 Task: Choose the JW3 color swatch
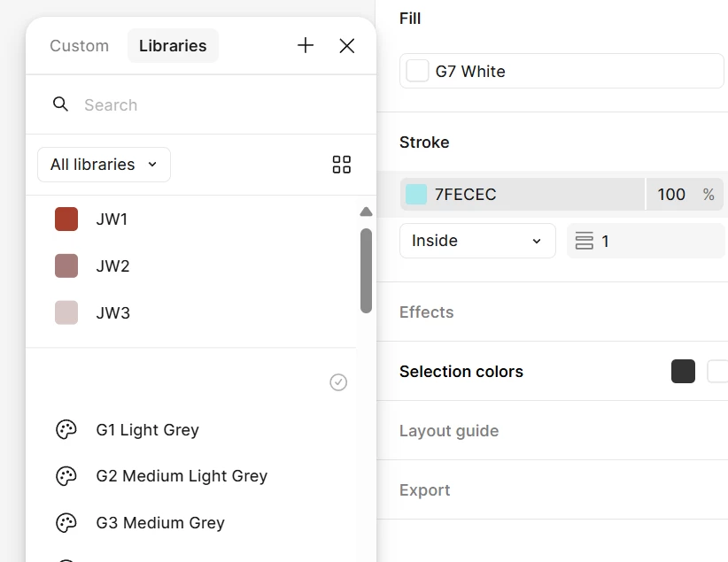tap(66, 312)
